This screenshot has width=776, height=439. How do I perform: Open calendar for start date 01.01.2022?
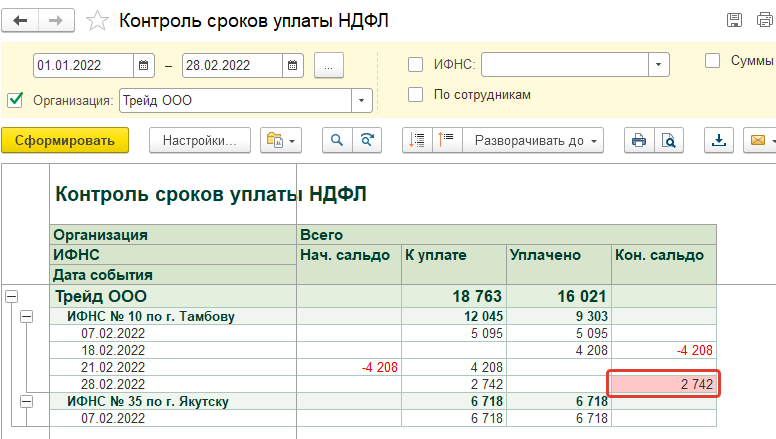click(144, 65)
